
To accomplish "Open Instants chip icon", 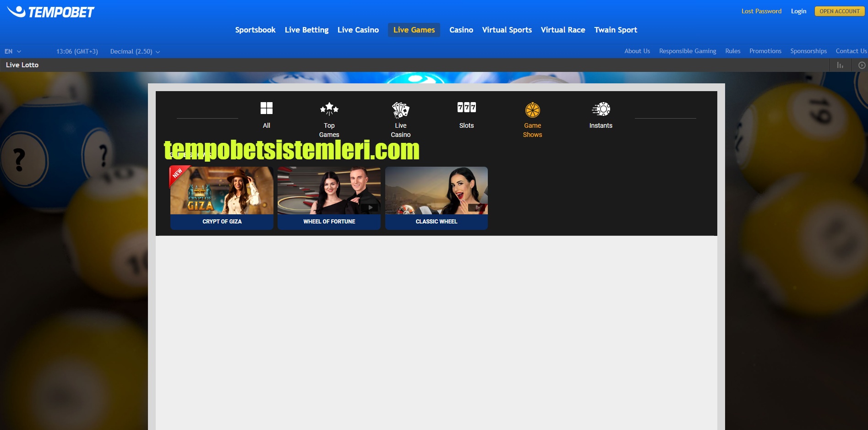I will tap(601, 109).
